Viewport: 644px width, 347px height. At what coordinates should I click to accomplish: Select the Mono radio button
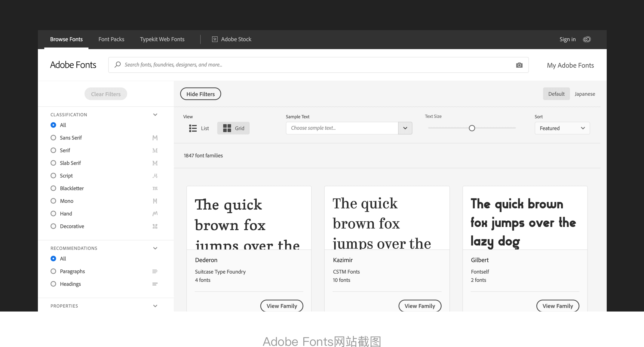pyautogui.click(x=53, y=201)
